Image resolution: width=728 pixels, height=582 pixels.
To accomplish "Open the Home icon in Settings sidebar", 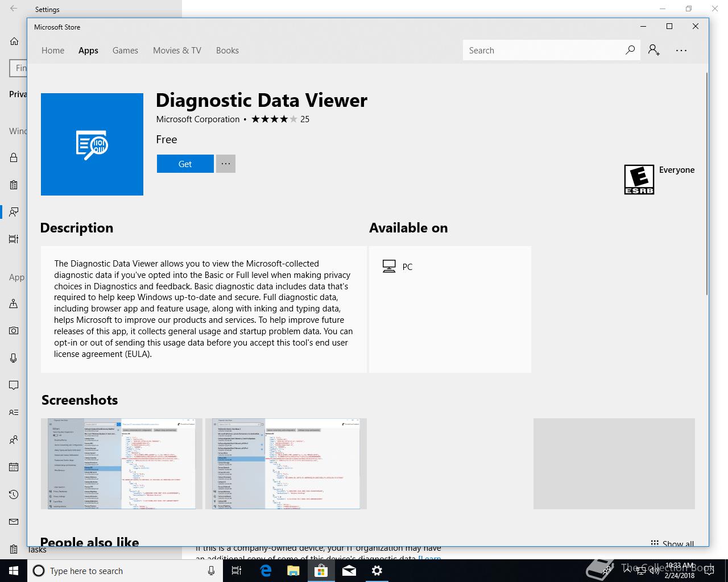I will [14, 41].
